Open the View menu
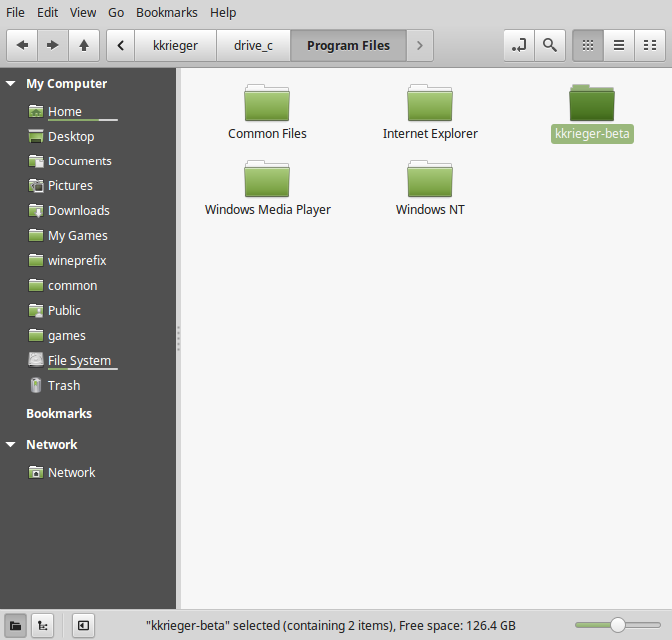Viewport: 672px width, 640px height. (x=83, y=12)
